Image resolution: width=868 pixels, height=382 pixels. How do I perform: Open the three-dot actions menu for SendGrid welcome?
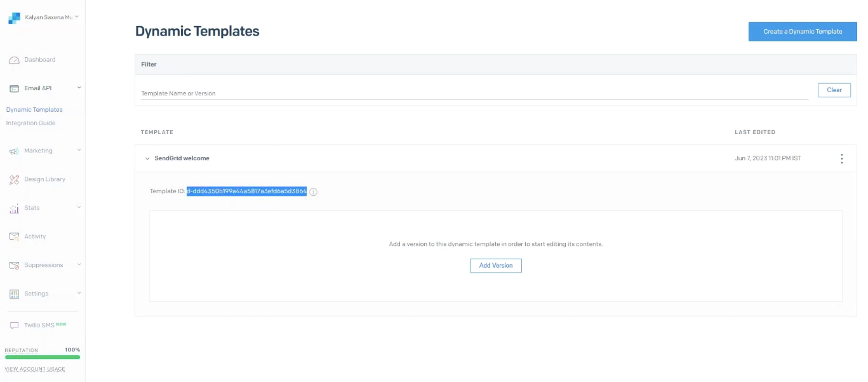click(842, 159)
